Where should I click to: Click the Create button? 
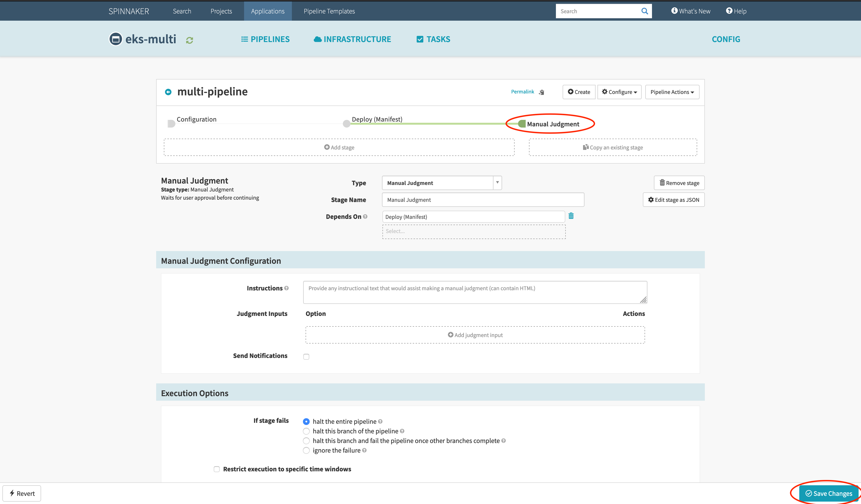pos(579,92)
